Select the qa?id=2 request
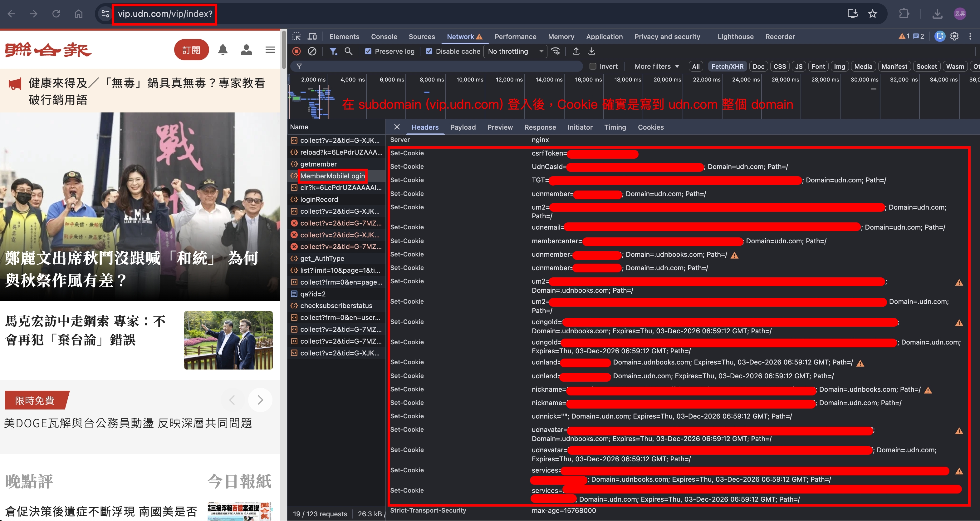 (313, 294)
